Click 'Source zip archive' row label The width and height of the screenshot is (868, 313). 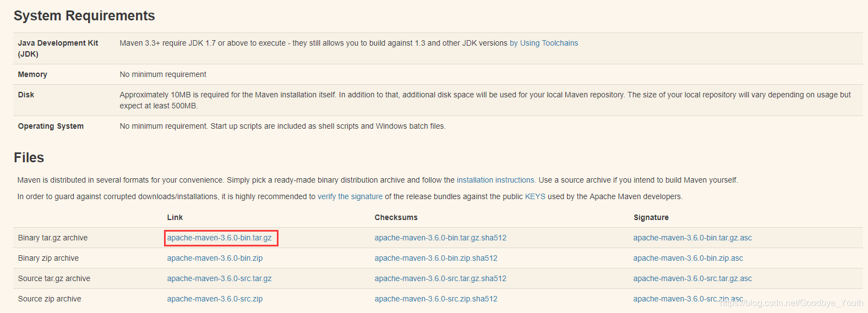[x=50, y=299]
